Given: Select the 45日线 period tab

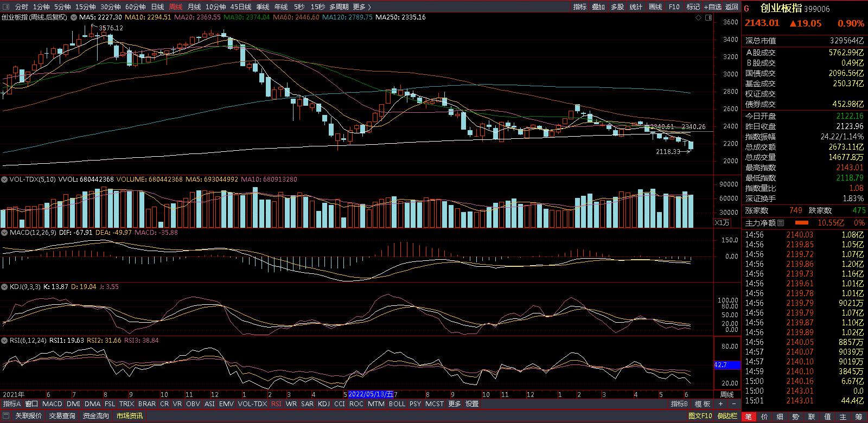Looking at the screenshot, I should 241,7.
